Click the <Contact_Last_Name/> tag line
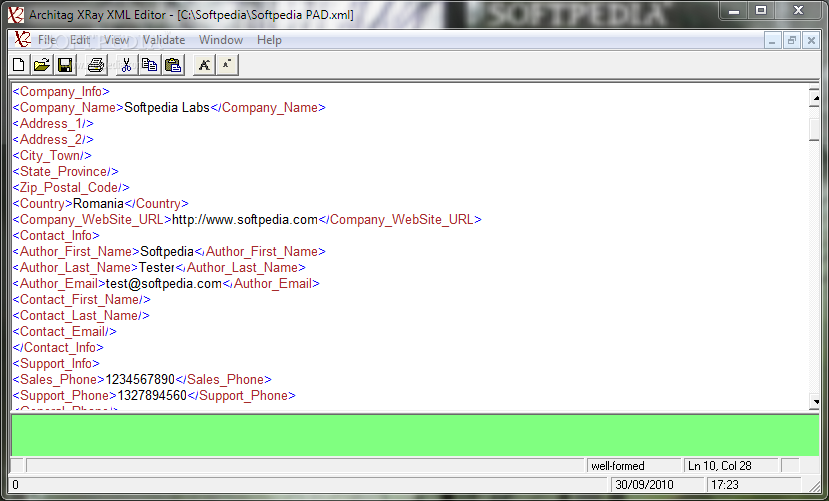Image resolution: width=829 pixels, height=501 pixels. coord(81,316)
